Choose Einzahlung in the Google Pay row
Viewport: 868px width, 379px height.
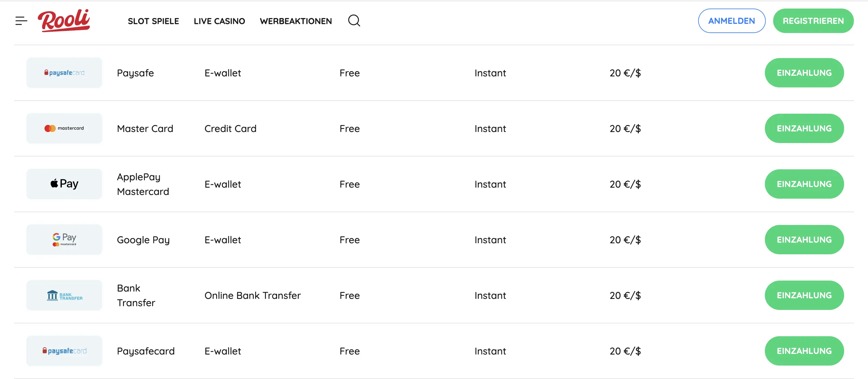(x=804, y=239)
